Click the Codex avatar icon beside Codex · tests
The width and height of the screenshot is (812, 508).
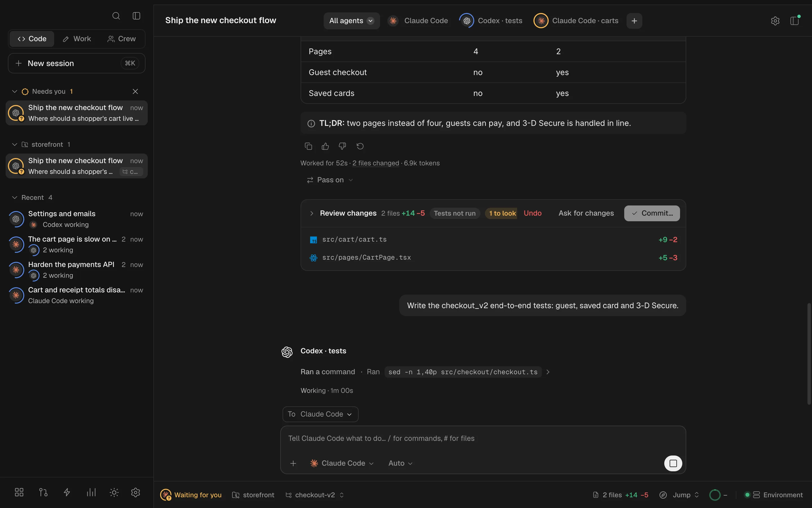[x=287, y=352]
